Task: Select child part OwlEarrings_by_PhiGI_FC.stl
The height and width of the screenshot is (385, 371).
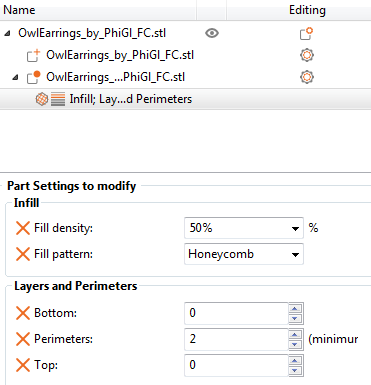Action: pyautogui.click(x=120, y=55)
